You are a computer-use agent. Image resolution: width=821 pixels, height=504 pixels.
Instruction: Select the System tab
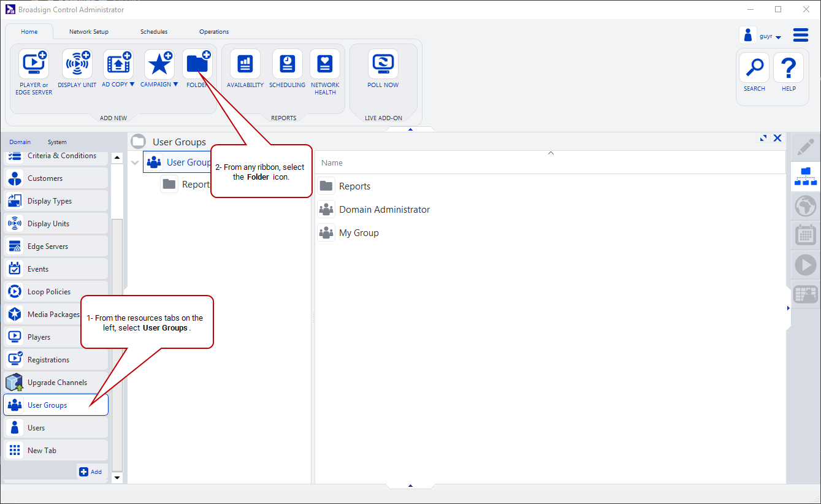tap(57, 142)
